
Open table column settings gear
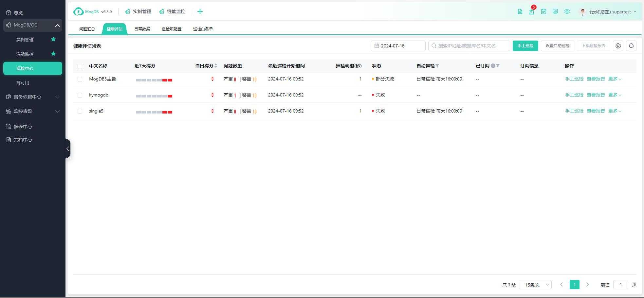coord(618,46)
